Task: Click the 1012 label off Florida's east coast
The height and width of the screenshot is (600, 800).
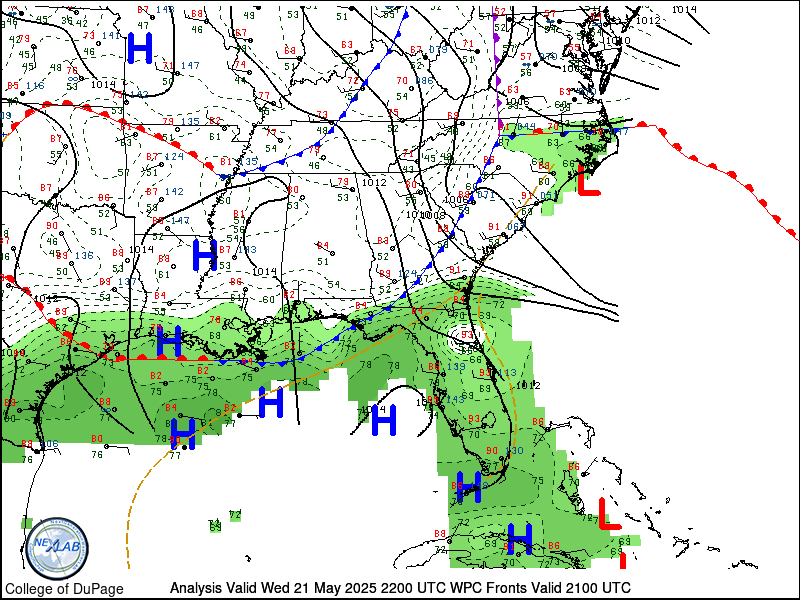Action: click(x=528, y=385)
